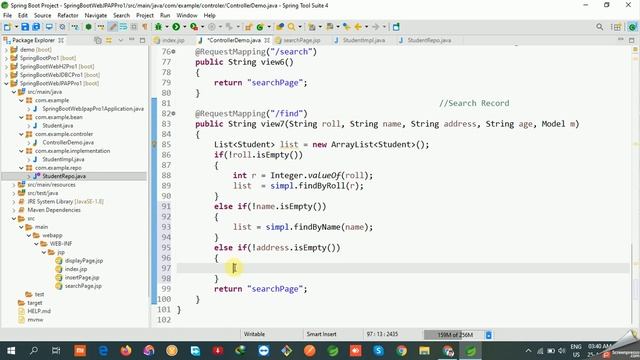Click the New file toolbar icon
Screen dimensions: 640x360
click(x=7, y=27)
